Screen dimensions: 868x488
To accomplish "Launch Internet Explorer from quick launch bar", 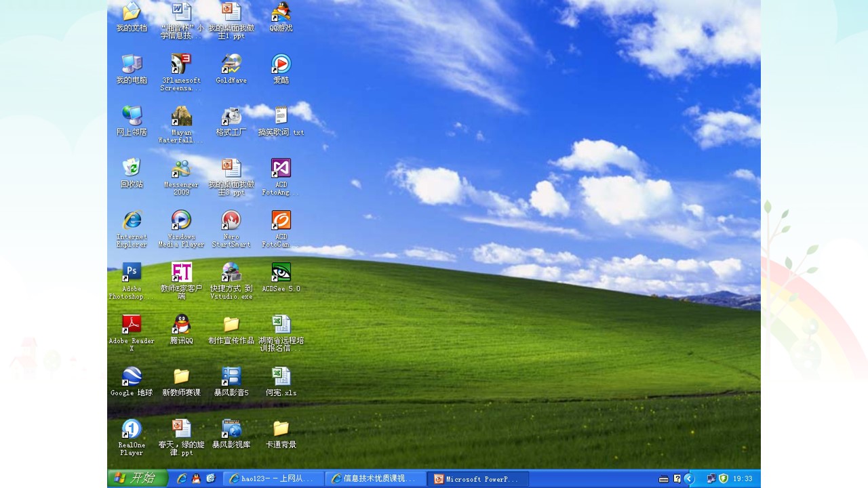I will click(x=182, y=479).
